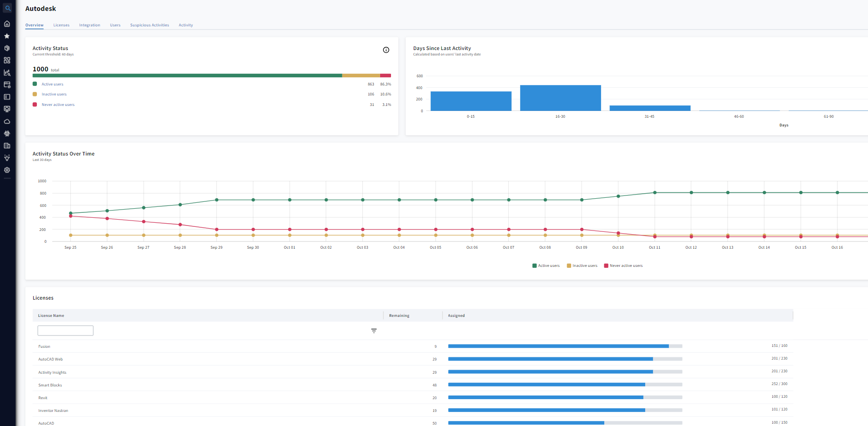Click the funnel icon in the sidebar
This screenshot has width=868, height=426.
coord(7,158)
